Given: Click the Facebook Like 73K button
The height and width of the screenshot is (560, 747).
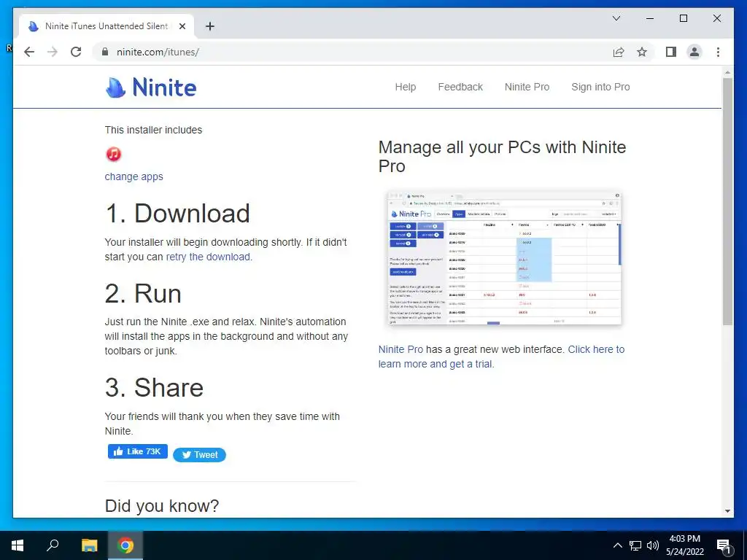Looking at the screenshot, I should 138,451.
